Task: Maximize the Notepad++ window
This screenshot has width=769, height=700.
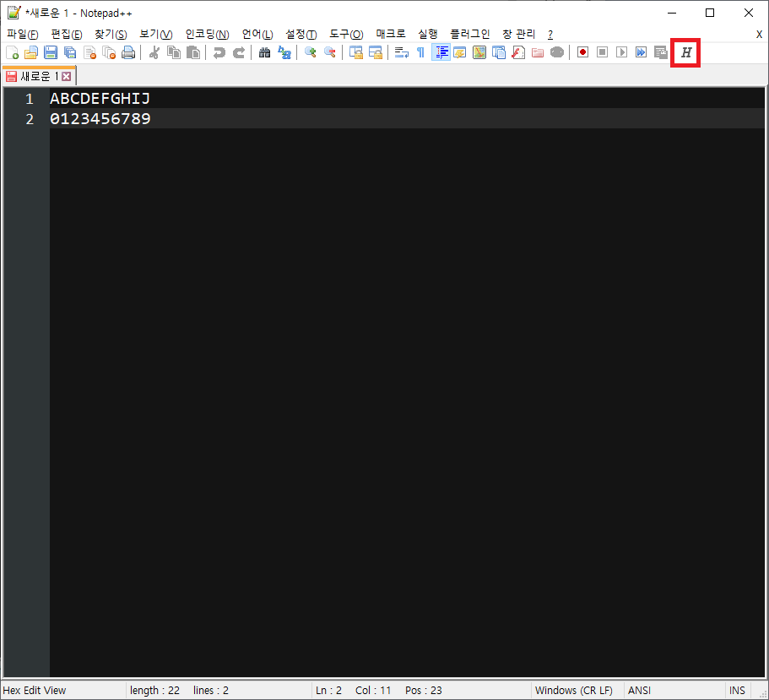Action: pos(710,13)
